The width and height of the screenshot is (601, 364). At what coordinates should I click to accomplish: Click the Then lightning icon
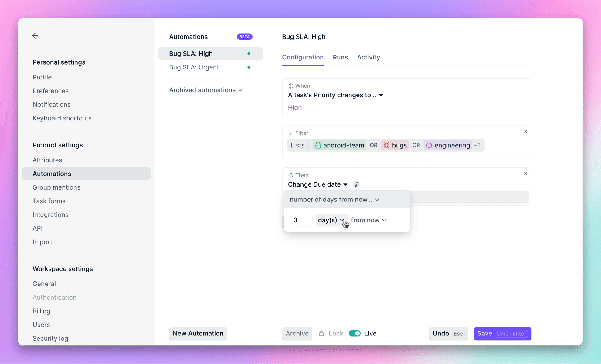coord(290,175)
